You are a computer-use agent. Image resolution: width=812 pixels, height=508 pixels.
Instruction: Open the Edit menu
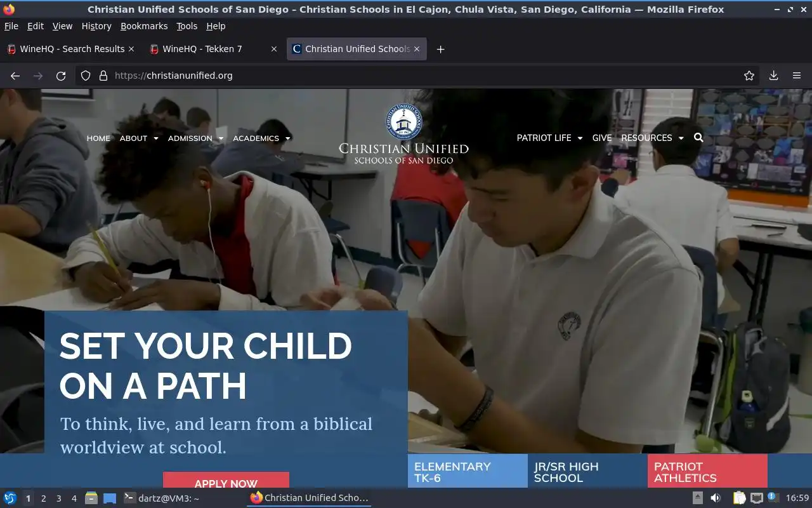pos(36,26)
